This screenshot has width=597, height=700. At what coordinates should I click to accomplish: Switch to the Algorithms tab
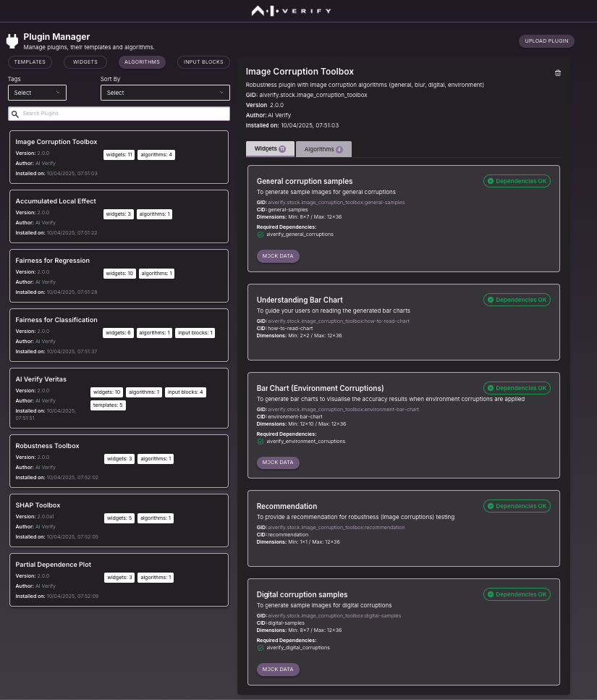click(x=323, y=149)
